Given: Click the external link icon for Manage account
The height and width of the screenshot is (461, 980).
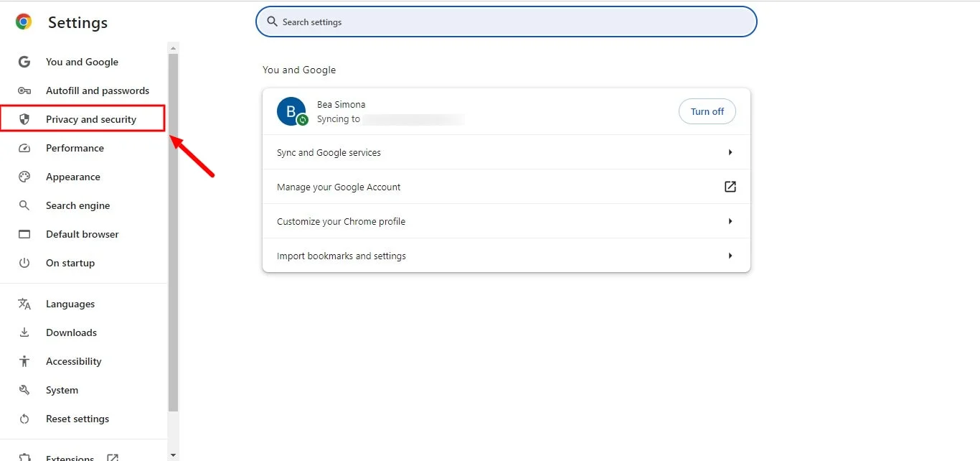Looking at the screenshot, I should click(730, 187).
